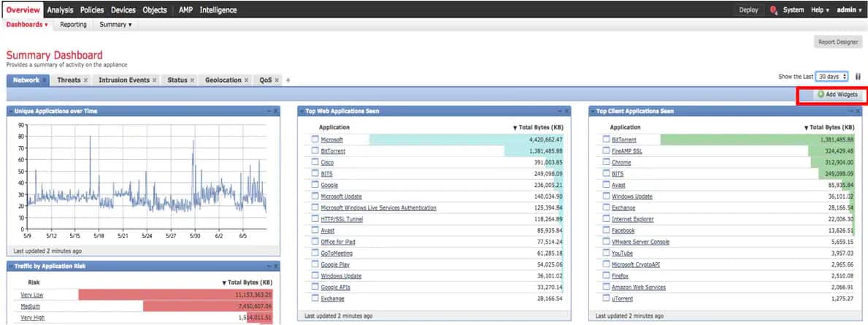Viewport: 868px width, 325px height.
Task: Pause dashboard auto-refresh
Action: [x=858, y=77]
